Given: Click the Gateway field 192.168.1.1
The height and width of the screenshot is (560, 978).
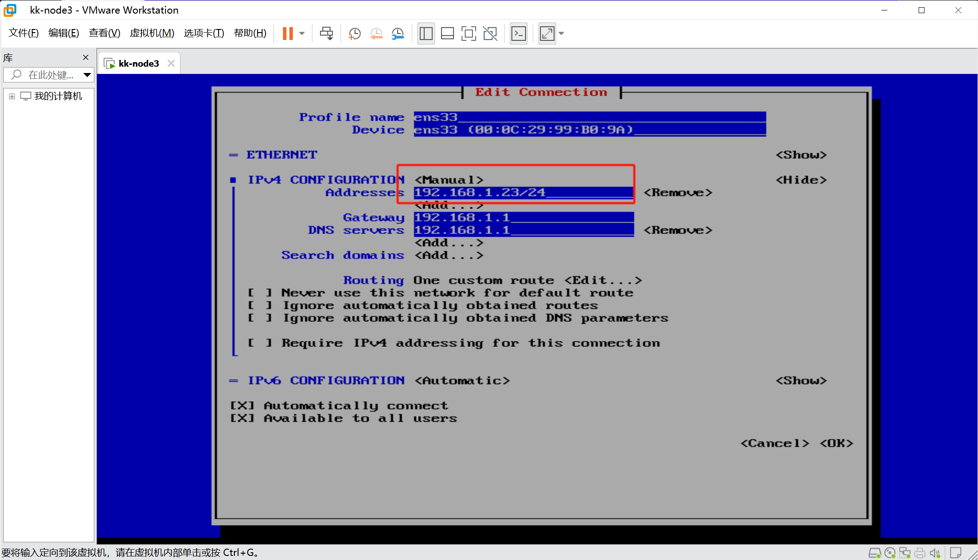Looking at the screenshot, I should (x=524, y=218).
